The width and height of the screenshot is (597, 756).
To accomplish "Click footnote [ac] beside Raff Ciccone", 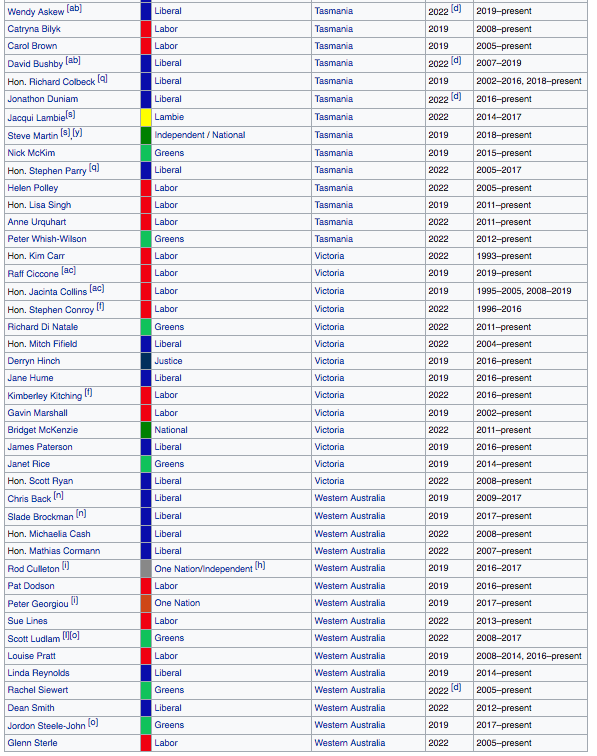I will click(x=68, y=270).
